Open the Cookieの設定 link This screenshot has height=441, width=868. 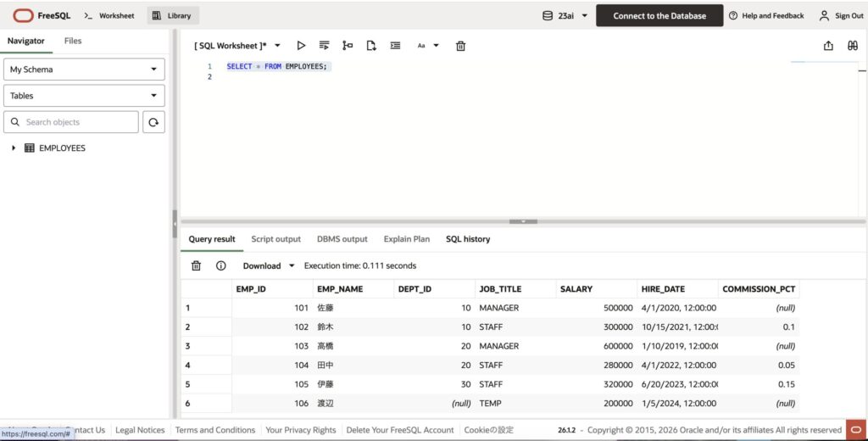coord(489,430)
